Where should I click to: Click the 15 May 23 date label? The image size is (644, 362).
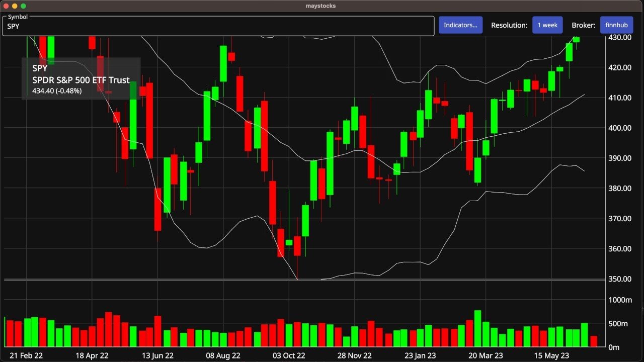pos(552,355)
